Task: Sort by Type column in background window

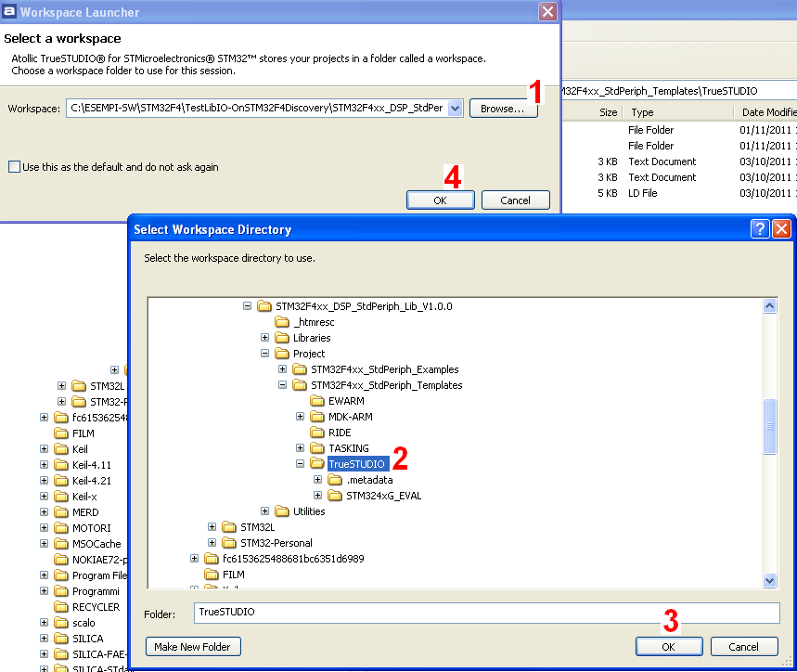Action: point(678,111)
